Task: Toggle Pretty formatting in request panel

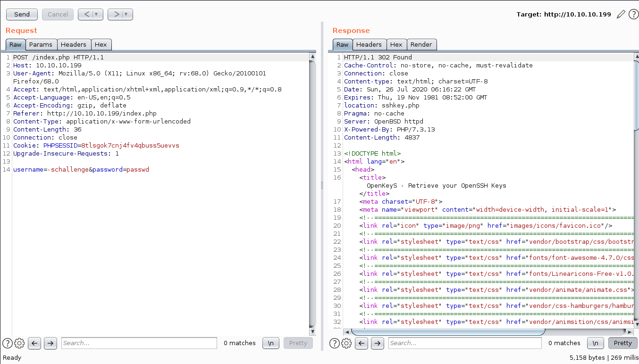Action: point(298,343)
